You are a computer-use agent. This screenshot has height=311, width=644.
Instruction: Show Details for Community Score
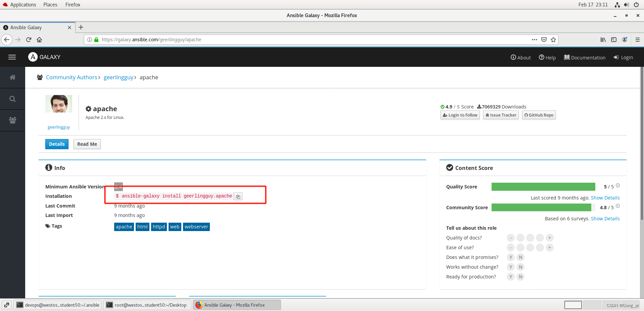605,219
